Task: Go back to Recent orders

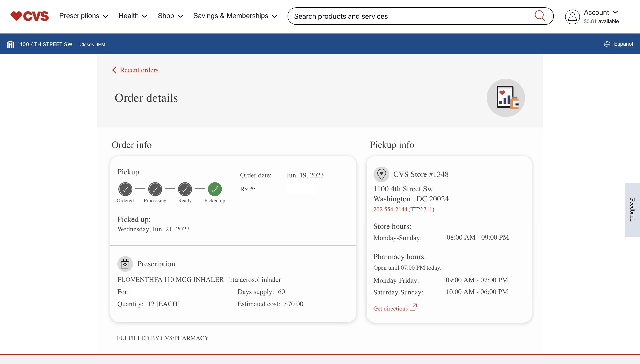Action: click(x=139, y=70)
